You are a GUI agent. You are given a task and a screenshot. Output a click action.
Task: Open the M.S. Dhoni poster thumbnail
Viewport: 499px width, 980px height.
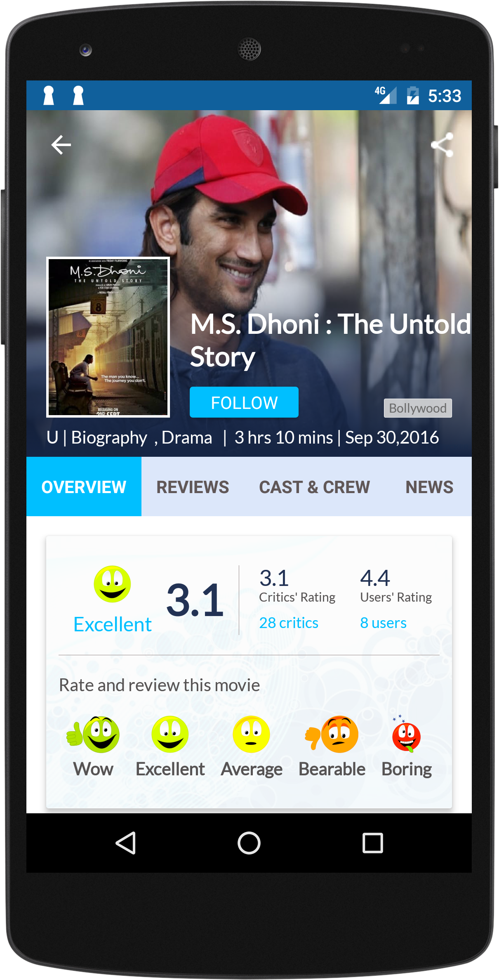[x=108, y=337]
